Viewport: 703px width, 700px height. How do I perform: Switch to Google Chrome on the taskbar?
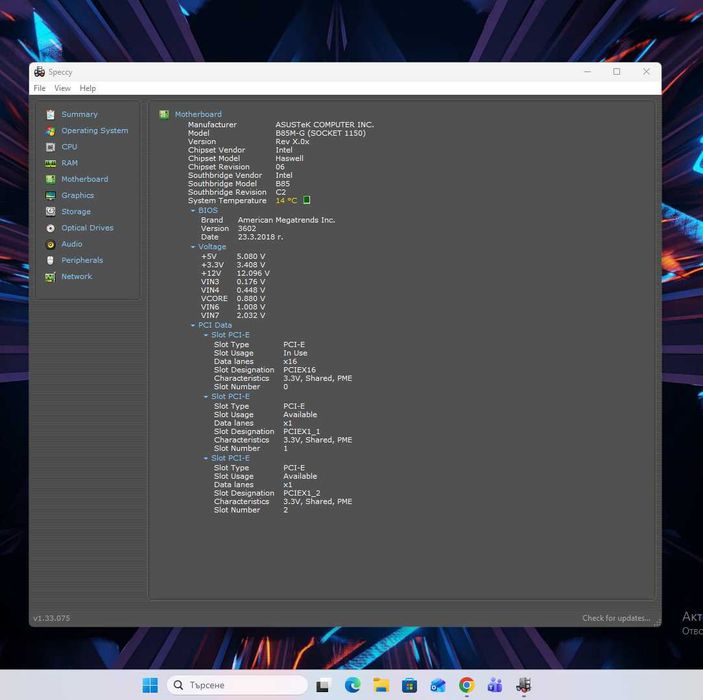point(467,685)
